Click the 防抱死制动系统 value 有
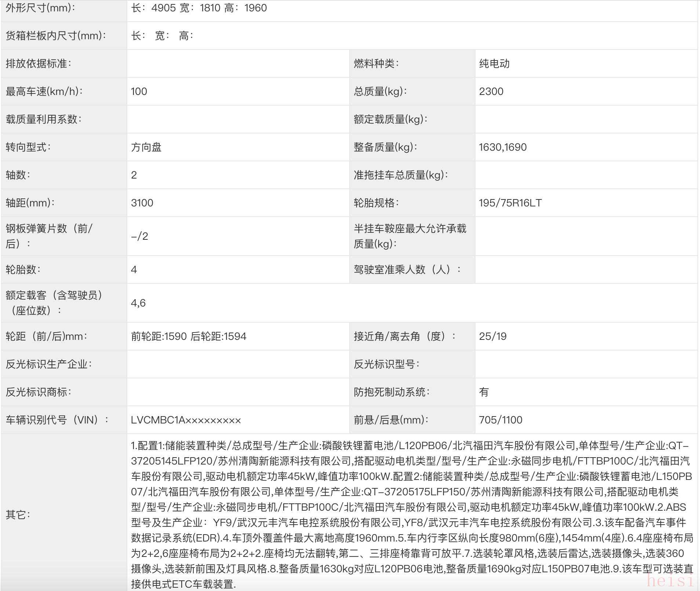Screen dimensions: 700x591 pos(484,392)
